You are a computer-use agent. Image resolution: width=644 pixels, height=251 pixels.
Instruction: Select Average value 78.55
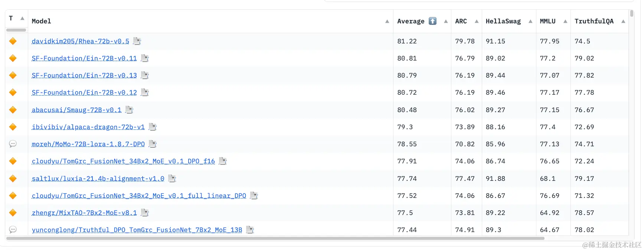pos(407,144)
